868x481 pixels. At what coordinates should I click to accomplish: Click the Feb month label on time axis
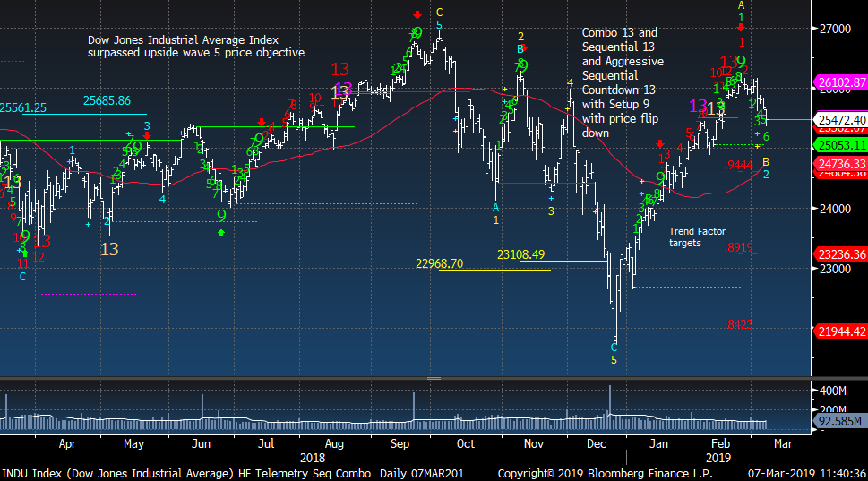tap(721, 444)
